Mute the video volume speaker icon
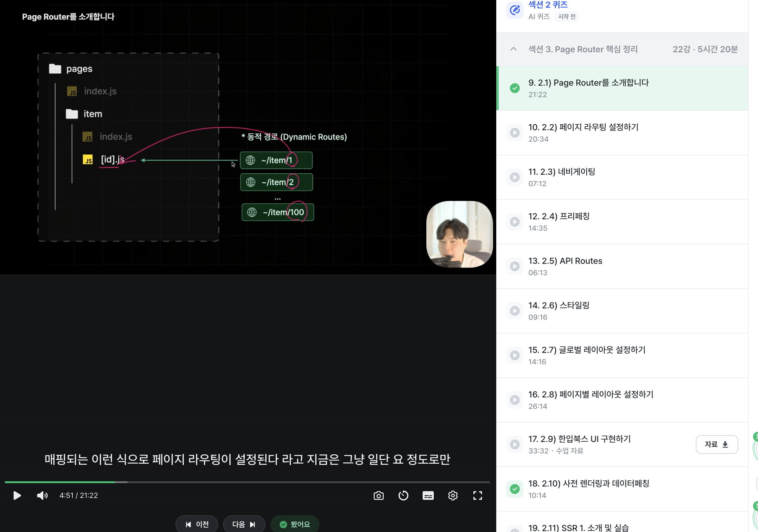 pos(42,496)
